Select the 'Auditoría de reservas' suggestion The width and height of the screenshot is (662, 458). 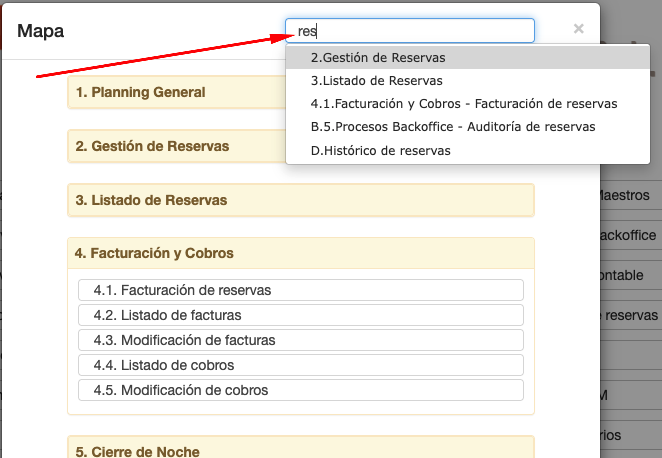[453, 127]
